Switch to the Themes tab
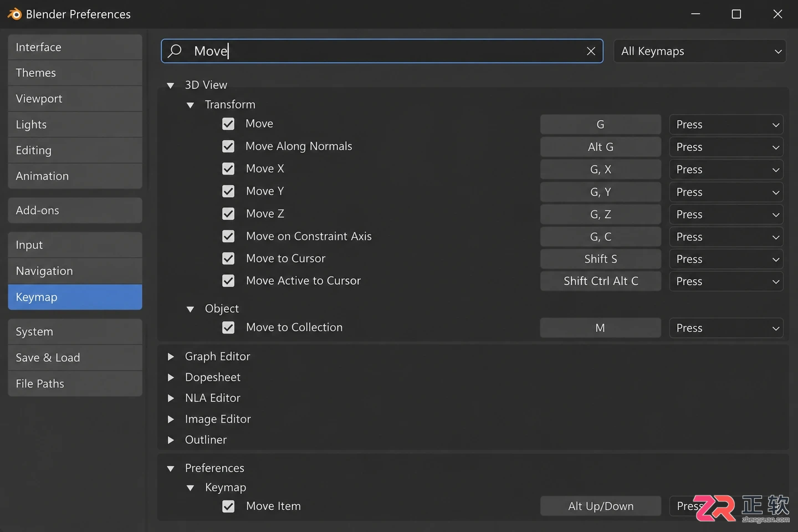This screenshot has height=532, width=798. click(x=75, y=73)
